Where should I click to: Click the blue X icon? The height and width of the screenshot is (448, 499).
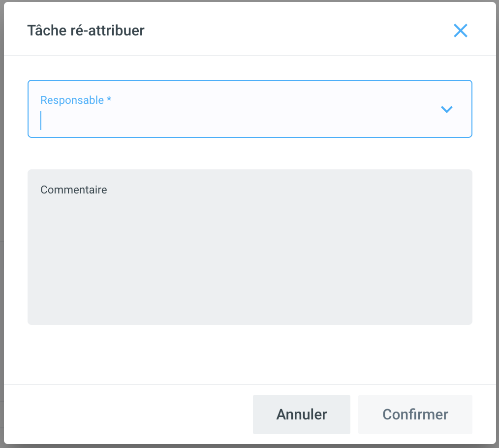click(460, 31)
